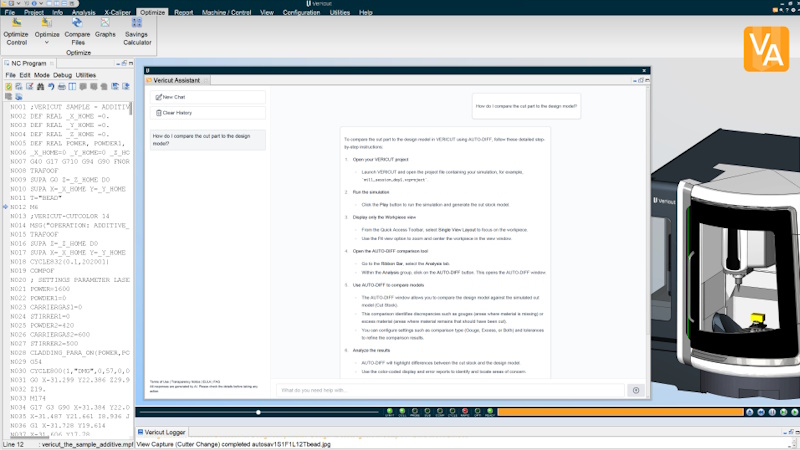Click the Rewind simulation button
800x450 pixels.
tap(761, 412)
